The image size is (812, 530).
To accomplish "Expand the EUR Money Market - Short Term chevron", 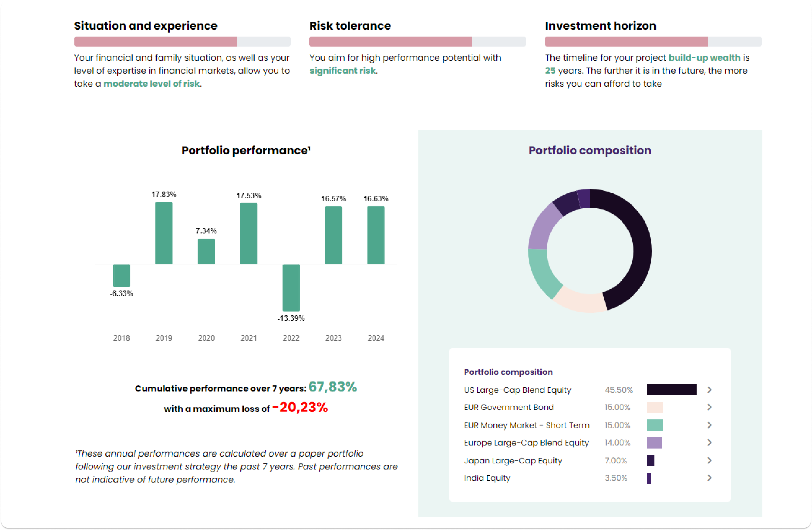I will click(709, 425).
